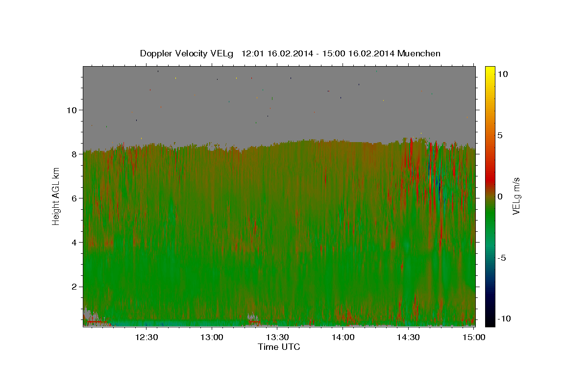Viewport: 588px width, 392px height.
Task: Click the height axis label 8
Action: pos(73,154)
